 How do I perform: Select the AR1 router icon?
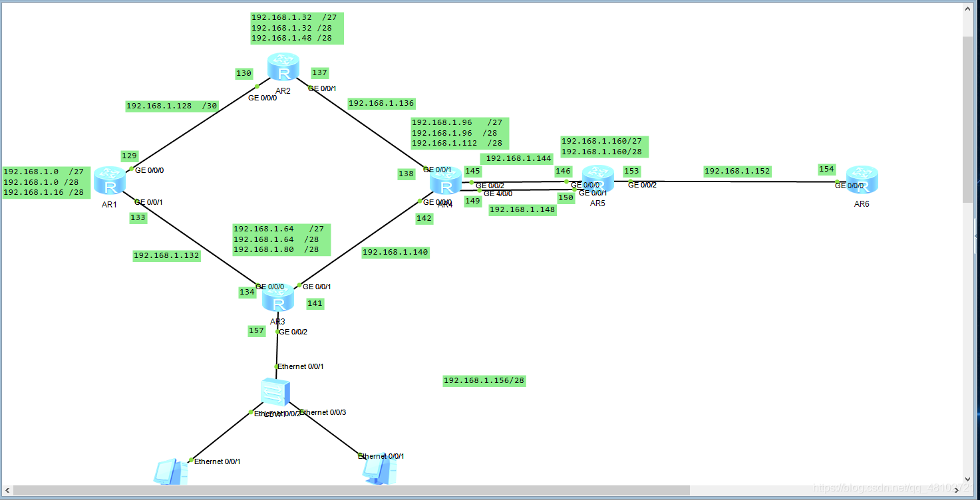(110, 182)
